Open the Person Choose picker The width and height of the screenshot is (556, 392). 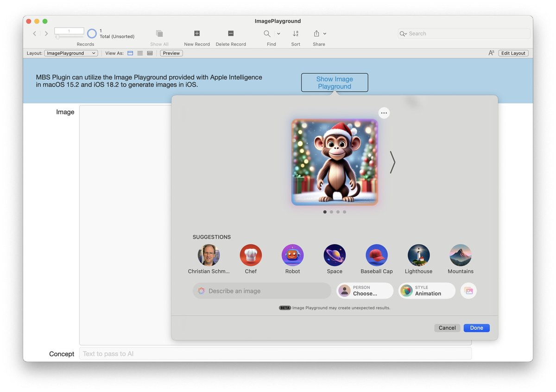pyautogui.click(x=364, y=291)
